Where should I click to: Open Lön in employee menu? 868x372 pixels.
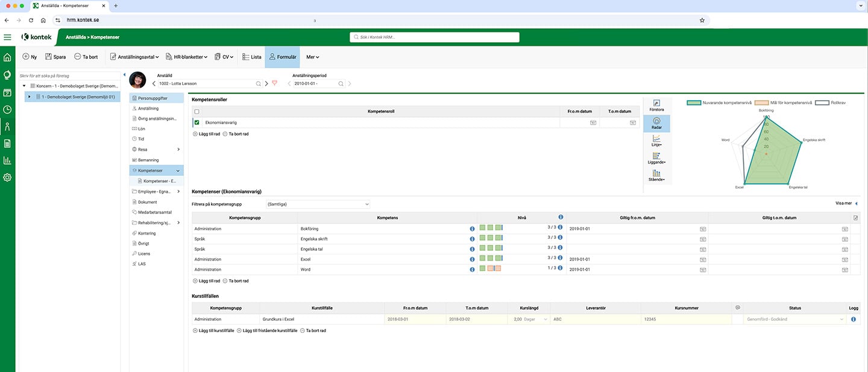tap(157, 129)
